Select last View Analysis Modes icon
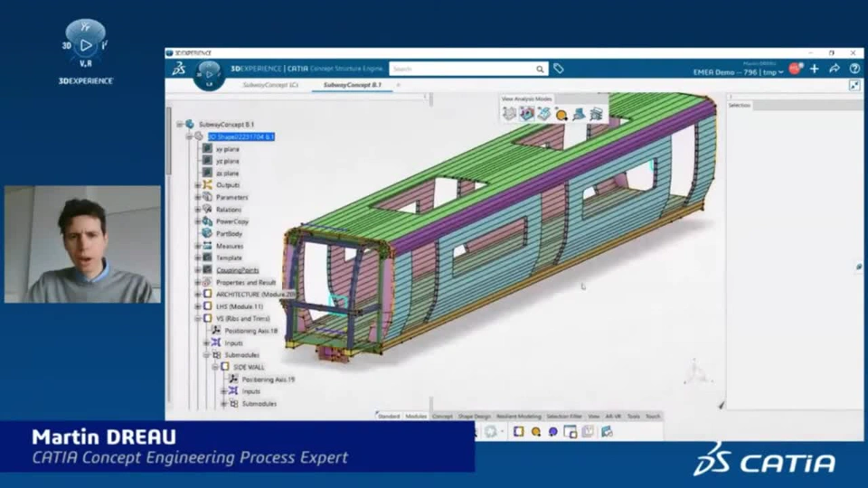 coord(596,114)
